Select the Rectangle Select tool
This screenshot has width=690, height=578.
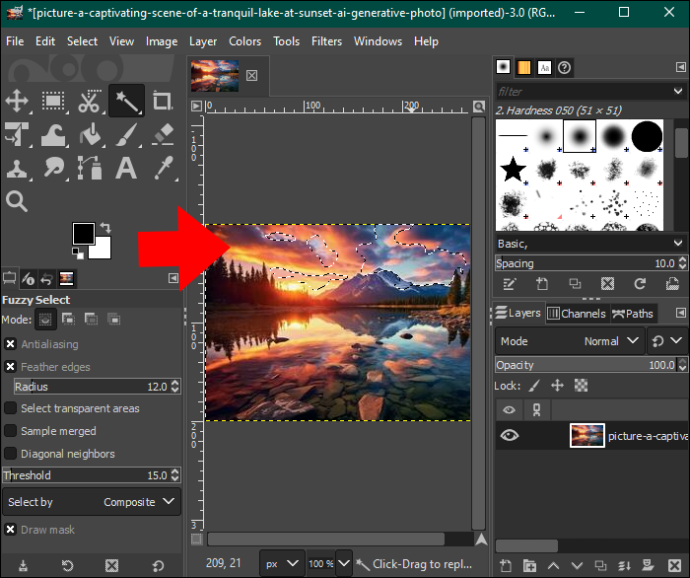point(53,101)
